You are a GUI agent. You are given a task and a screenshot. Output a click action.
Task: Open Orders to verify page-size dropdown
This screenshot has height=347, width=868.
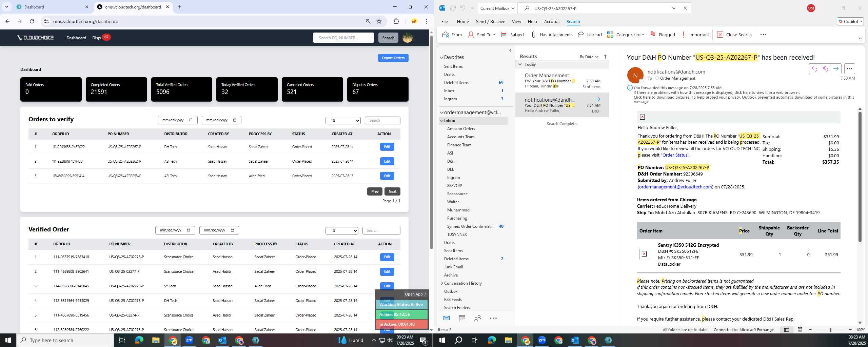point(343,121)
